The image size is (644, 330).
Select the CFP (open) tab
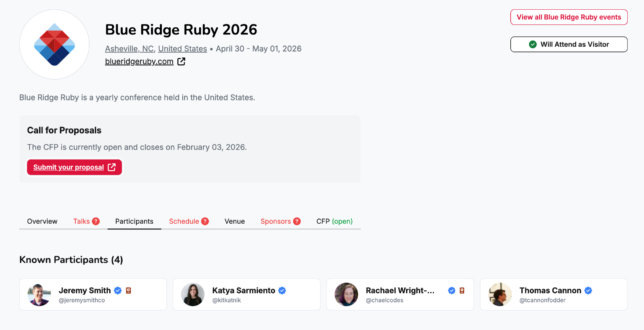334,221
